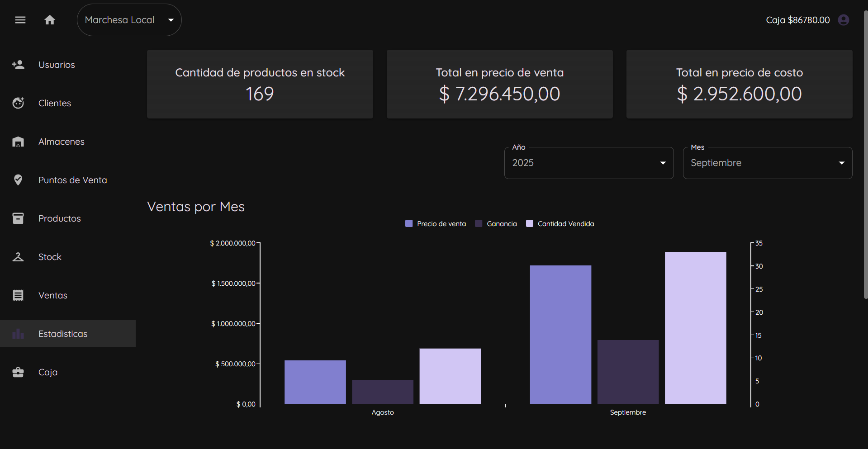This screenshot has width=868, height=449.
Task: Open the hamburger menu icon
Action: [20, 20]
